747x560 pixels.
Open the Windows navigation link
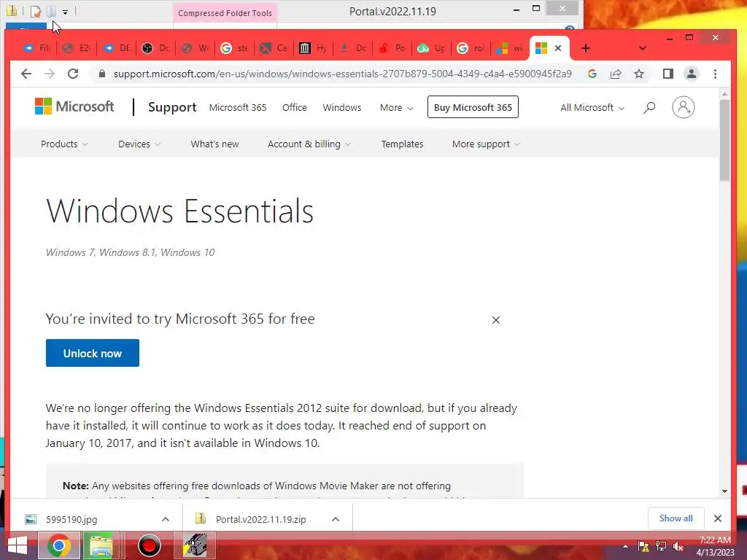342,108
